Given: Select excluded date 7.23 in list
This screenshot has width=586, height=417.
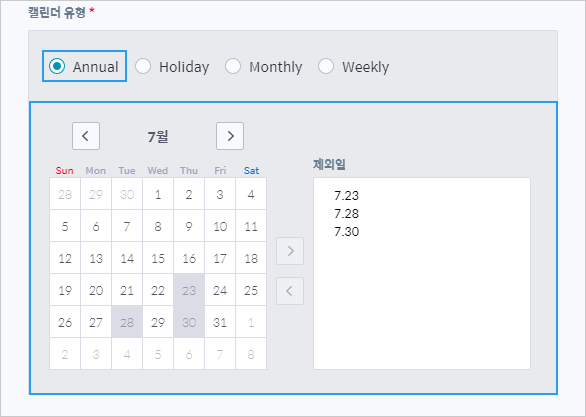Looking at the screenshot, I should click(x=346, y=195).
